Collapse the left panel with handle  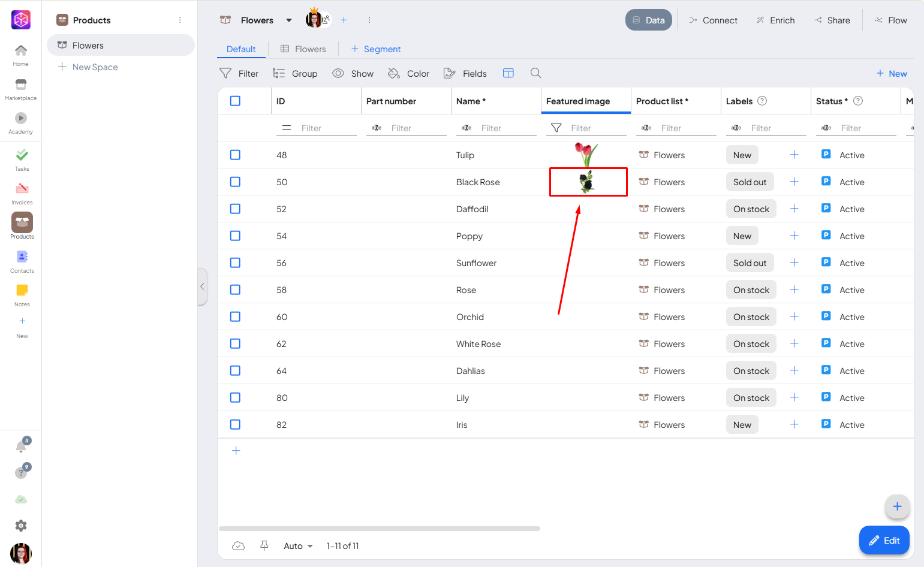[202, 286]
